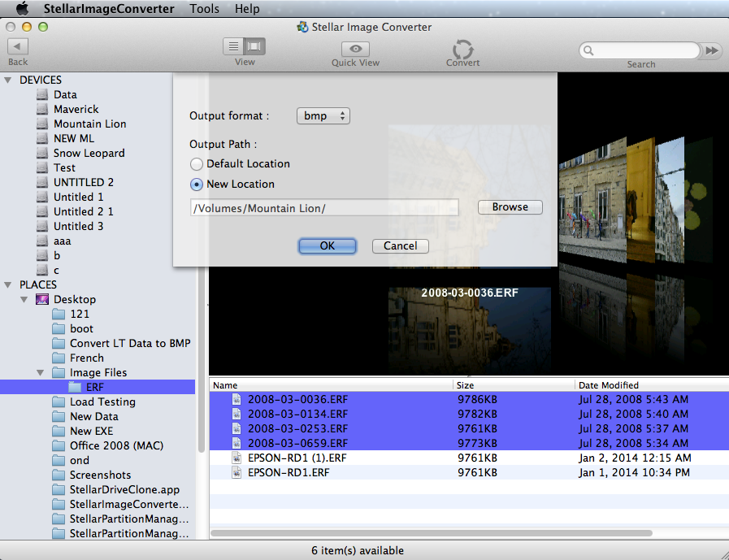This screenshot has height=560, width=729.
Task: Open the New Data folder
Action: 85,416
